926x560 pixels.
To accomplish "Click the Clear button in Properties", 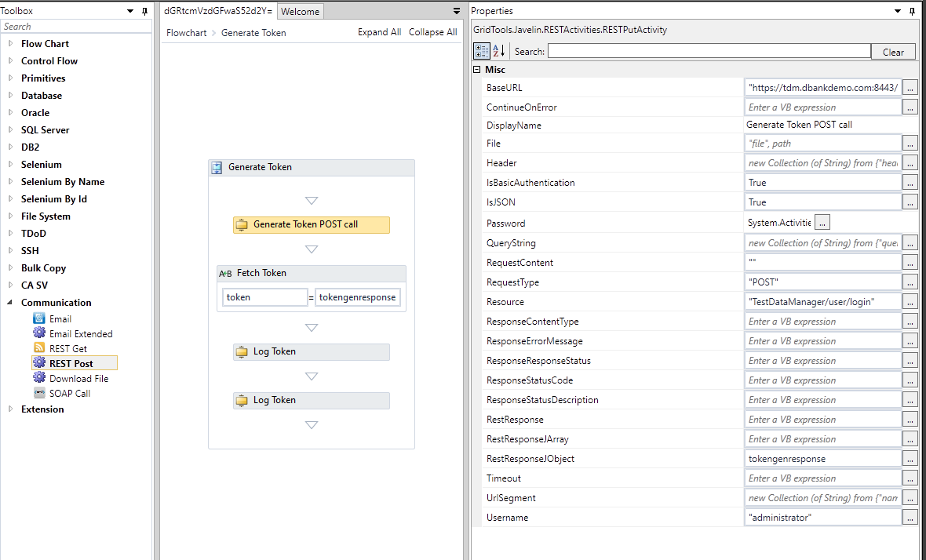I will (x=893, y=51).
